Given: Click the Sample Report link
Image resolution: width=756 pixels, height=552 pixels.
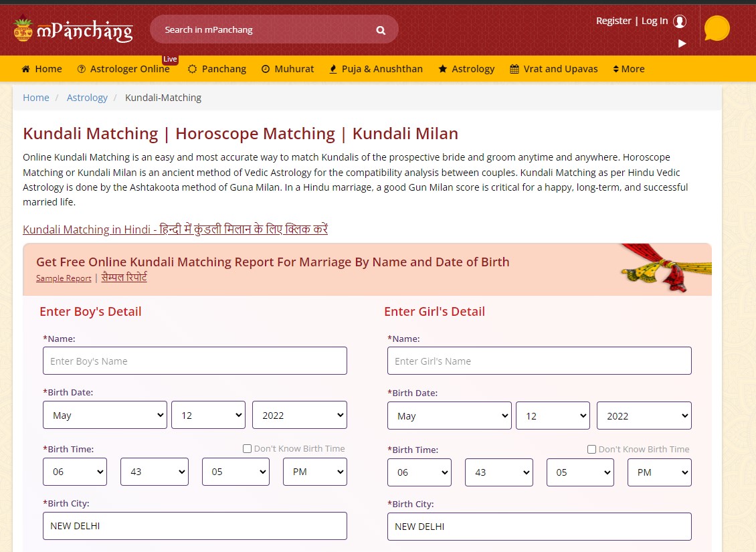Looking at the screenshot, I should click(64, 278).
